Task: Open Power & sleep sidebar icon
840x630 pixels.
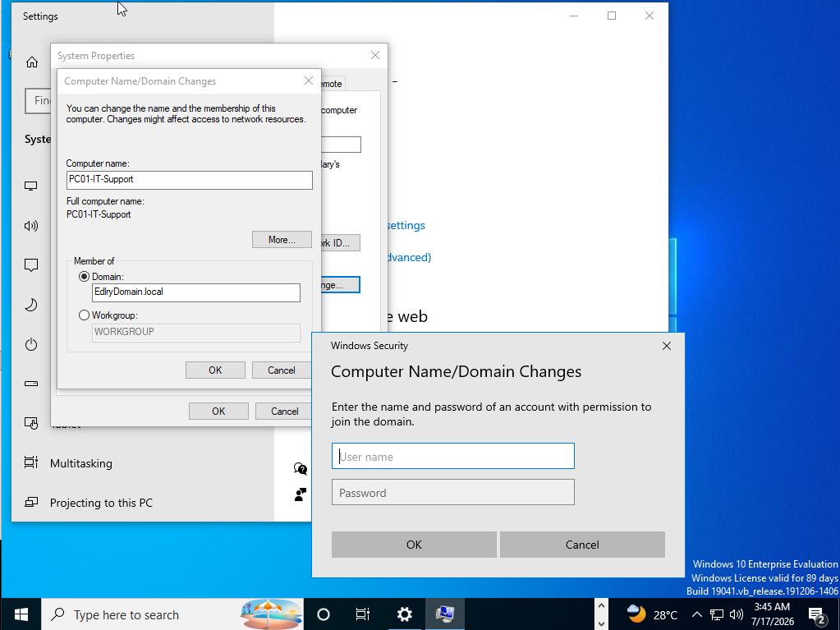Action: [x=31, y=344]
